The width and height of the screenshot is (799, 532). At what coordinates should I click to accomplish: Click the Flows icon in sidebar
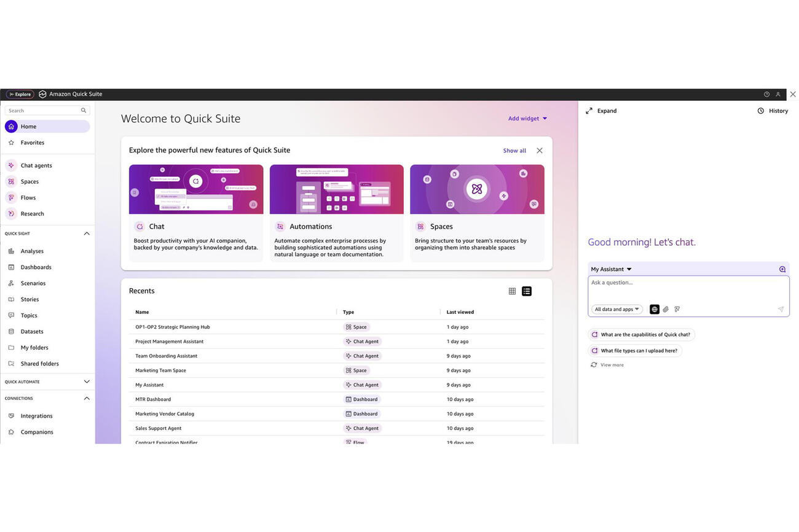pos(11,198)
